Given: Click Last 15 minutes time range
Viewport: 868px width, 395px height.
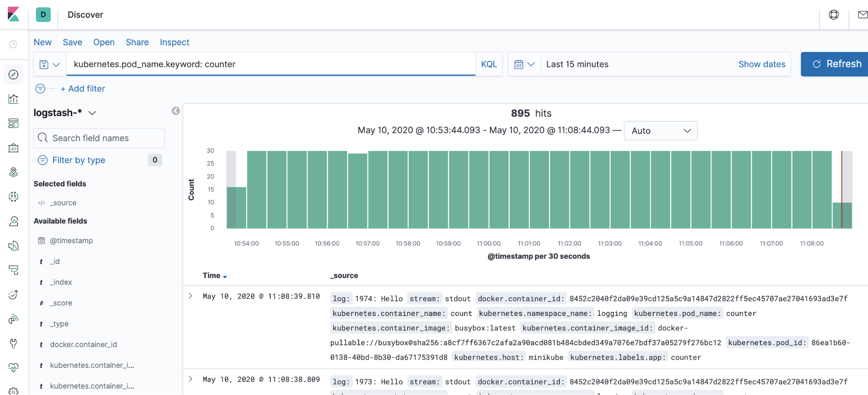Looking at the screenshot, I should tap(577, 64).
